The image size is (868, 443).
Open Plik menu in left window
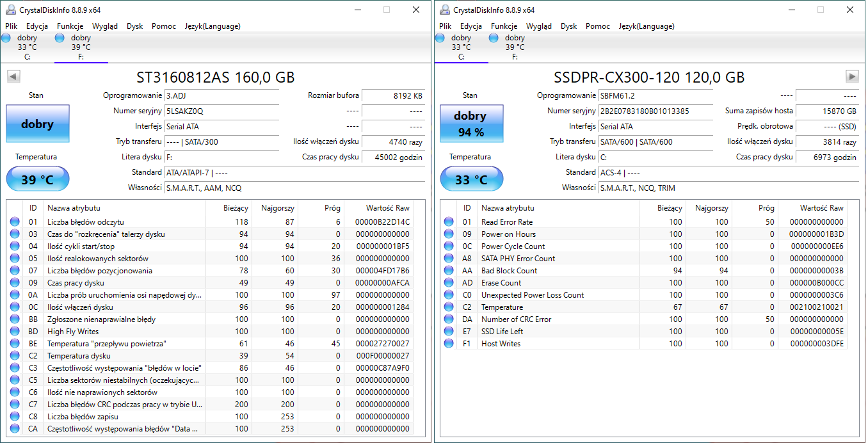coord(12,26)
